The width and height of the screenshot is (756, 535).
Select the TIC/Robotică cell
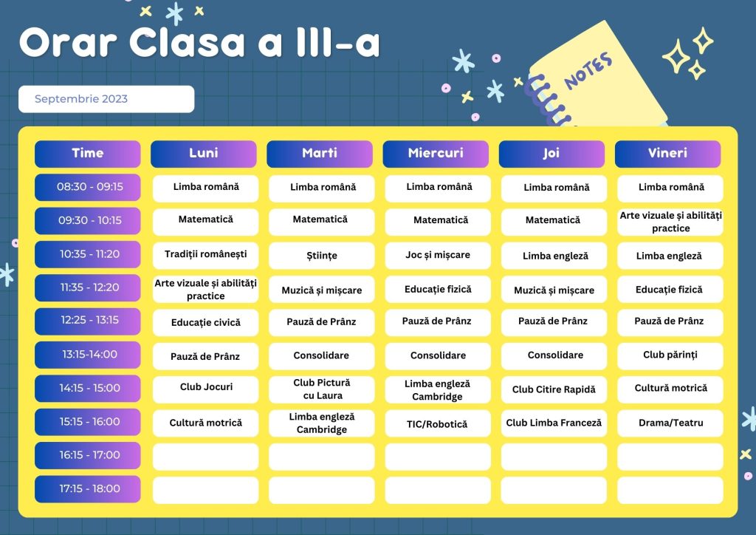(438, 423)
